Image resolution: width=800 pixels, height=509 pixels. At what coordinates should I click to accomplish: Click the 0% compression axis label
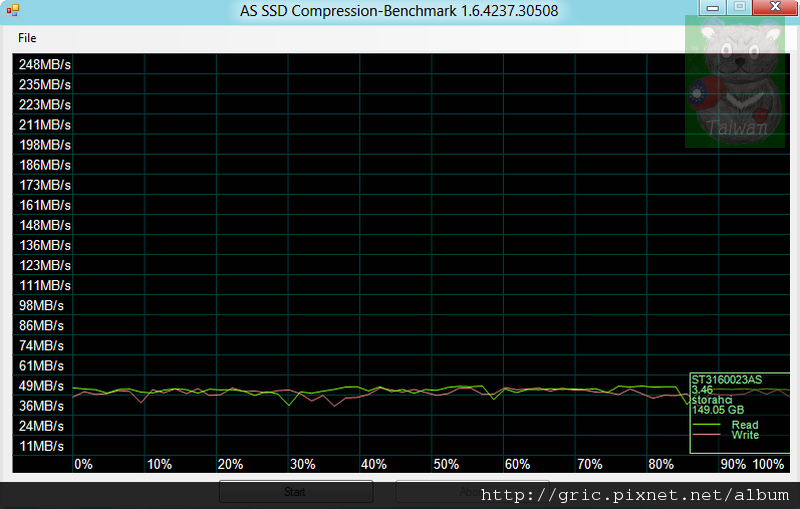click(x=84, y=464)
